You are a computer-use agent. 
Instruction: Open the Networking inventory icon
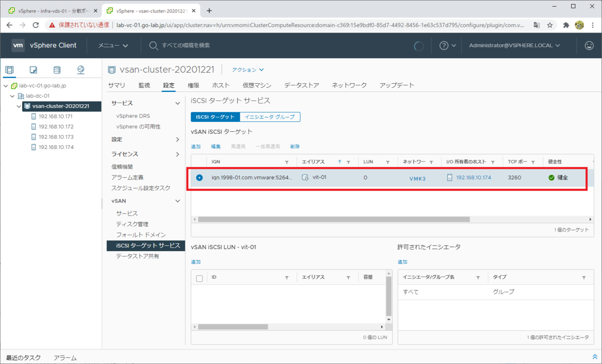81,70
